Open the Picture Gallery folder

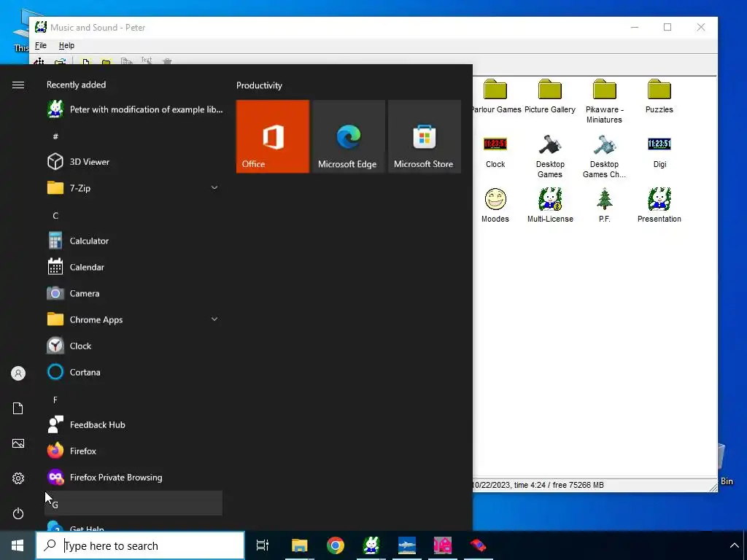click(550, 97)
